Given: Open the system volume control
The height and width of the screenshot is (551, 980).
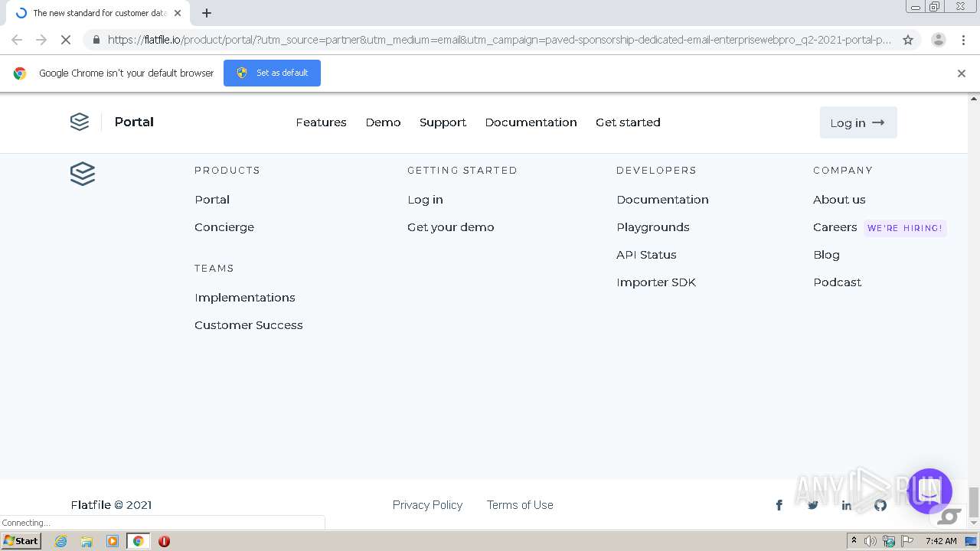Looking at the screenshot, I should click(x=871, y=541).
